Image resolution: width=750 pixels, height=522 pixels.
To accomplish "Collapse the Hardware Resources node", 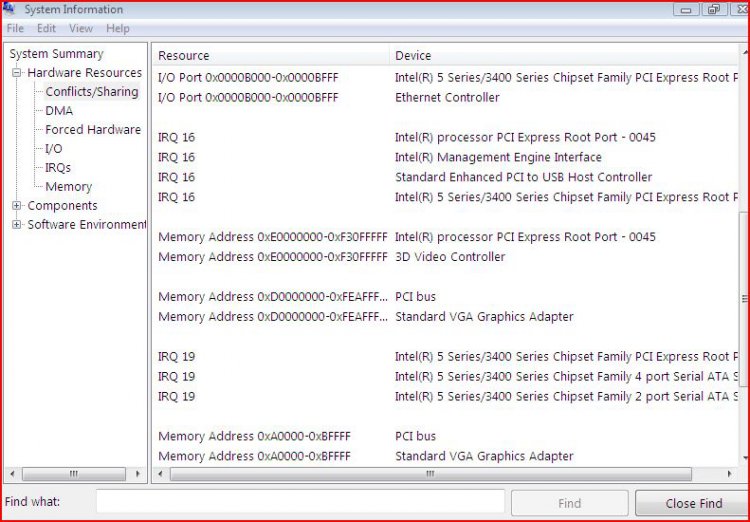I will [x=17, y=73].
